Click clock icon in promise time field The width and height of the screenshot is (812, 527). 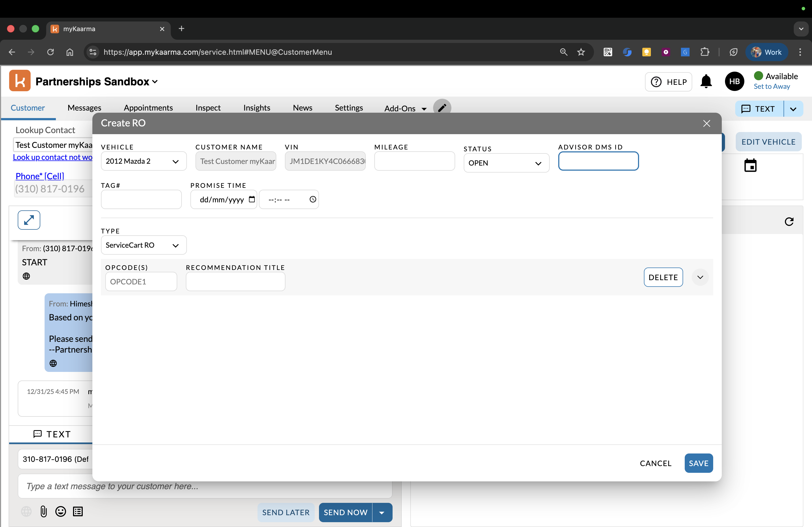[313, 199]
